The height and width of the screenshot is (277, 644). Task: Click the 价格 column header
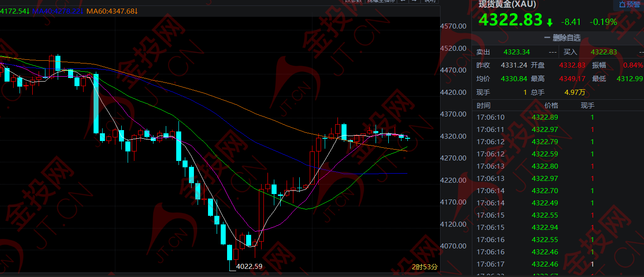pyautogui.click(x=551, y=106)
